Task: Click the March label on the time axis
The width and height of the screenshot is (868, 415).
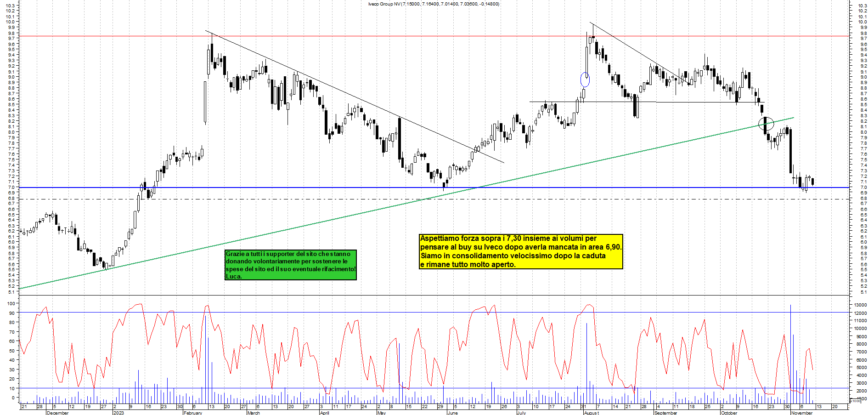Action: 254,413
